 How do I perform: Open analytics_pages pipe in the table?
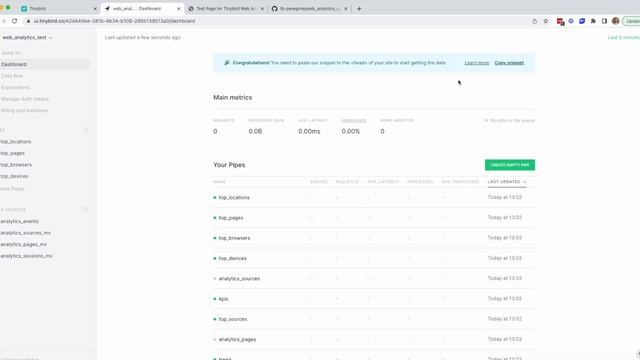[237, 340]
